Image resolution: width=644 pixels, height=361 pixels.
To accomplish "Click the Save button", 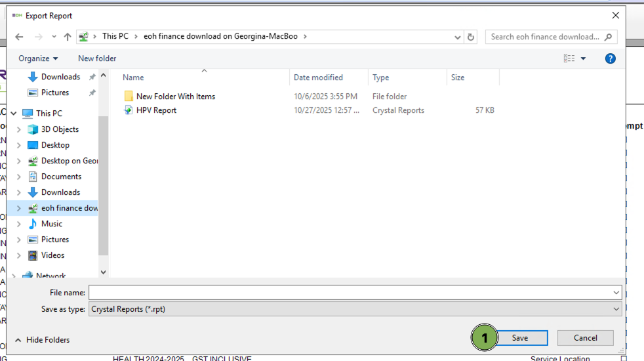I will pos(520,338).
